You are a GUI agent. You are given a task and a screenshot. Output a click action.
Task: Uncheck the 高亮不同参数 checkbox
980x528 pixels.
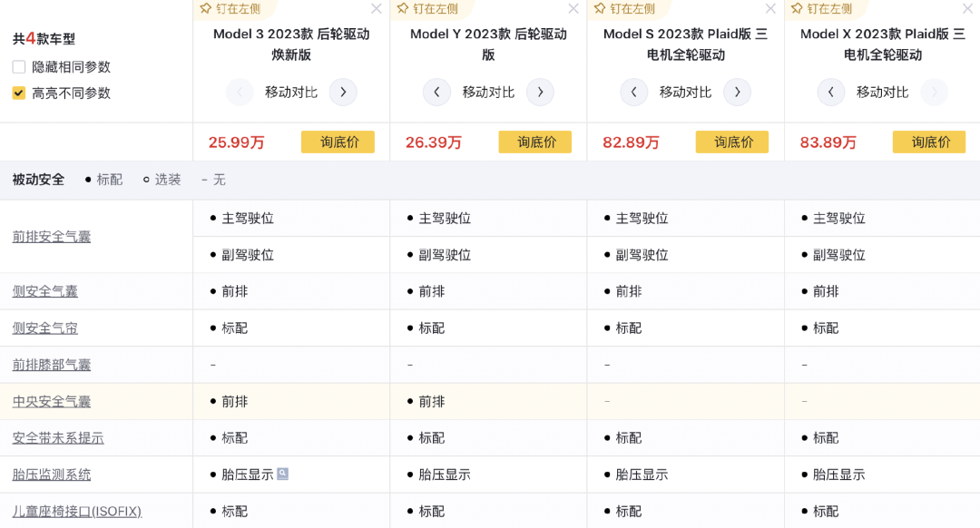click(19, 93)
